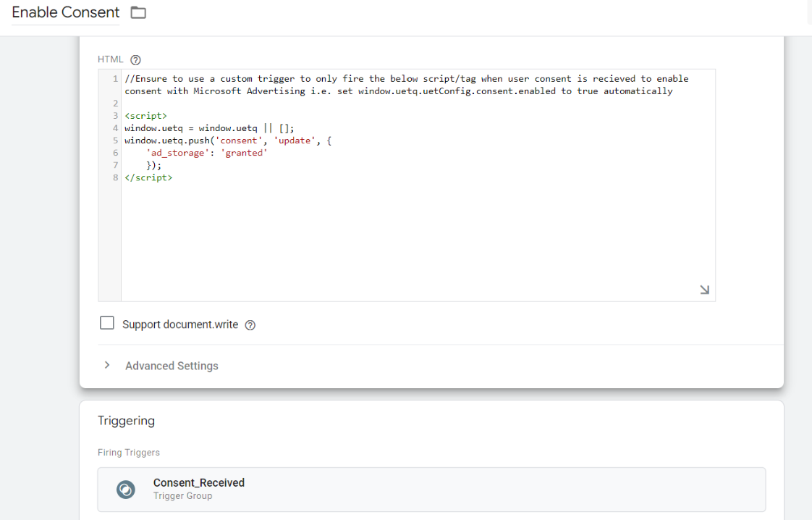Screen dimensions: 812x520
Task: Click the Consent_Received trigger group icon
Action: 126,490
